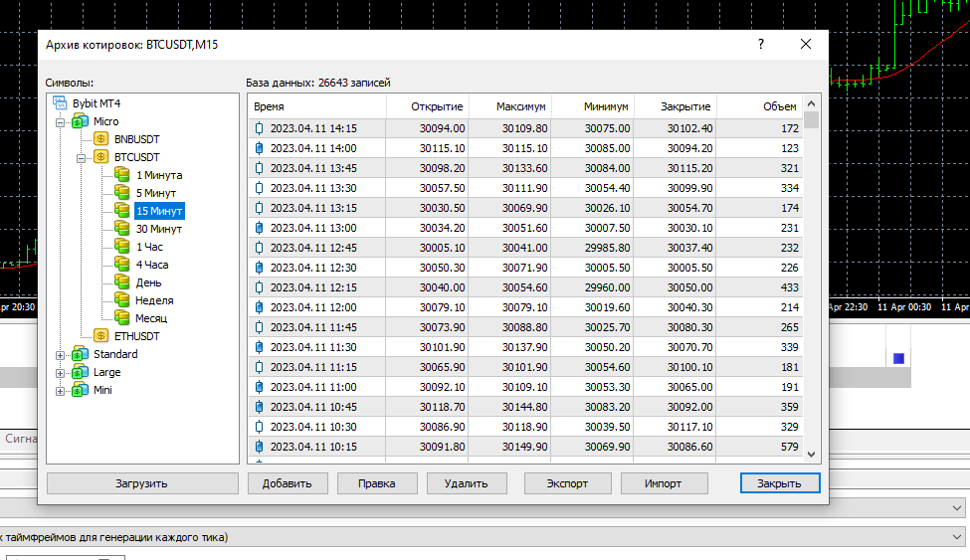Click the День timeframe icon
The width and height of the screenshot is (970, 560).
coord(121,282)
